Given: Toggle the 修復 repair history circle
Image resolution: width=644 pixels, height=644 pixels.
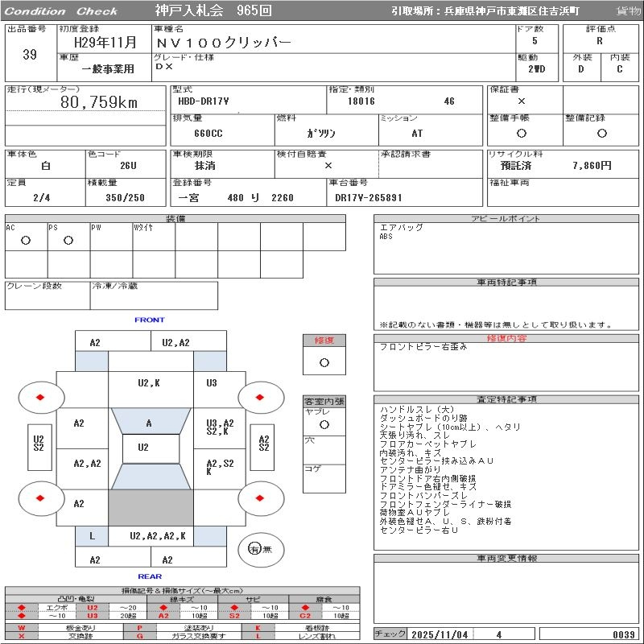Looking at the screenshot, I should (324, 362).
